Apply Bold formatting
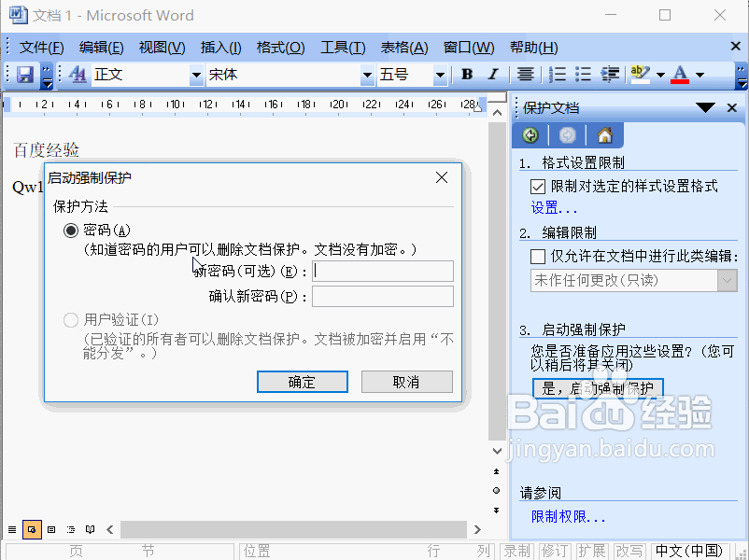This screenshot has width=749, height=560. click(x=466, y=75)
